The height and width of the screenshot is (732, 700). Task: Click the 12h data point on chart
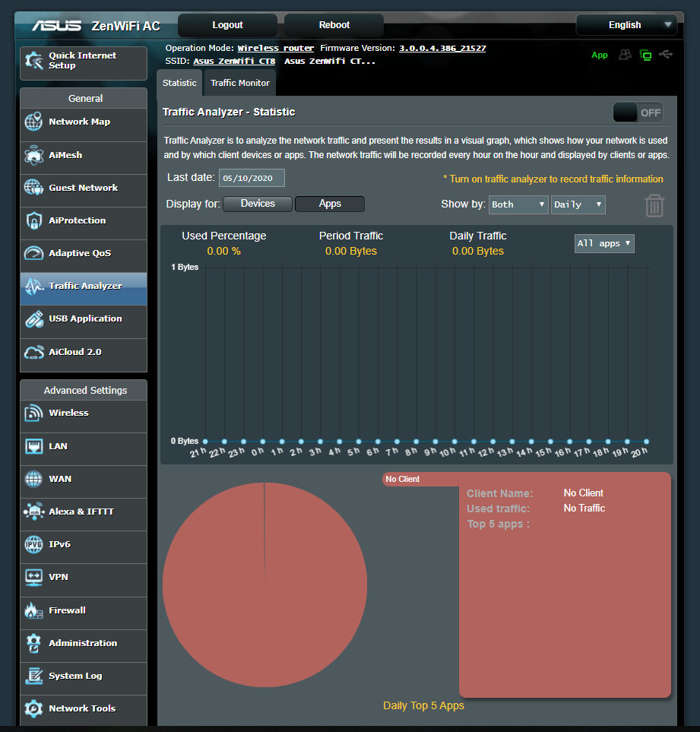pyautogui.click(x=493, y=442)
